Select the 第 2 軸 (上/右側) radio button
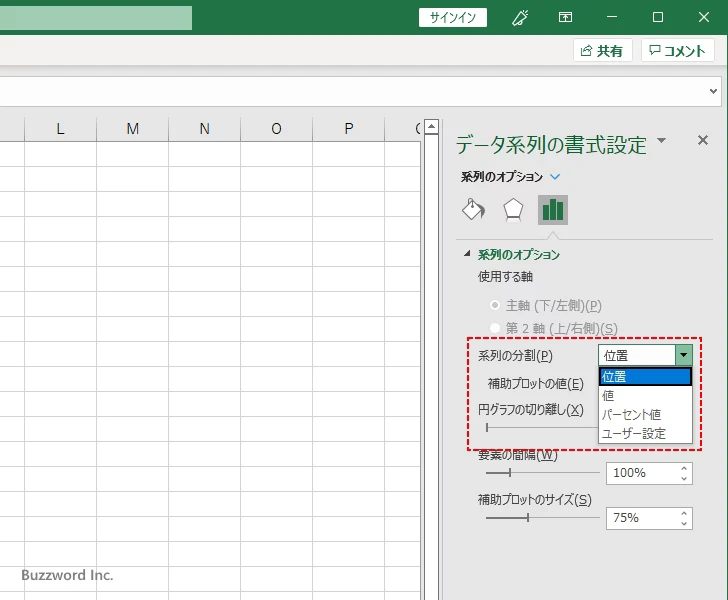 tap(495, 328)
